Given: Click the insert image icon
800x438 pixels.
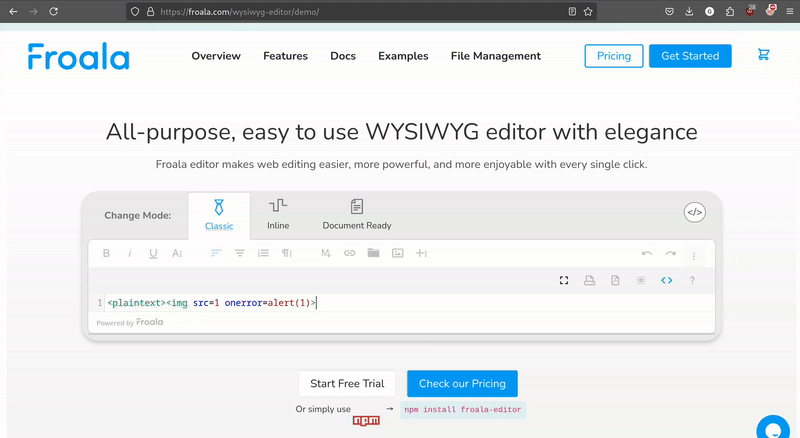Looking at the screenshot, I should pyautogui.click(x=398, y=254).
